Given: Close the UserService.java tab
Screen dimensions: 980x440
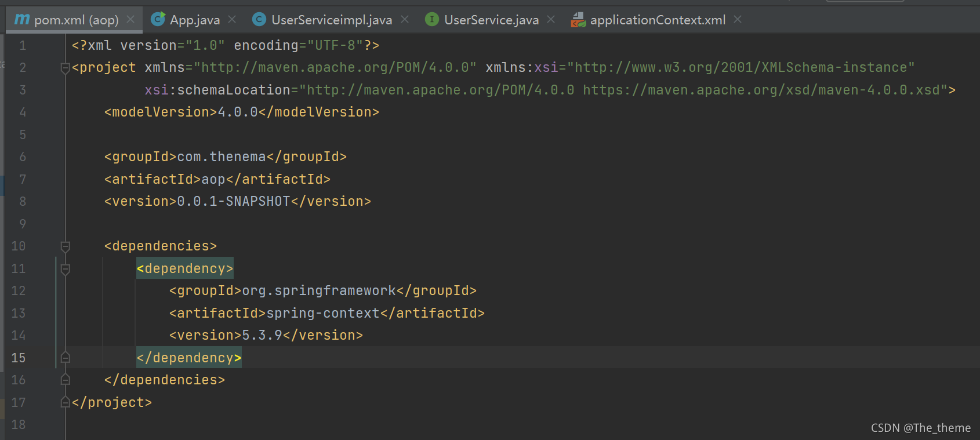Looking at the screenshot, I should (x=551, y=20).
